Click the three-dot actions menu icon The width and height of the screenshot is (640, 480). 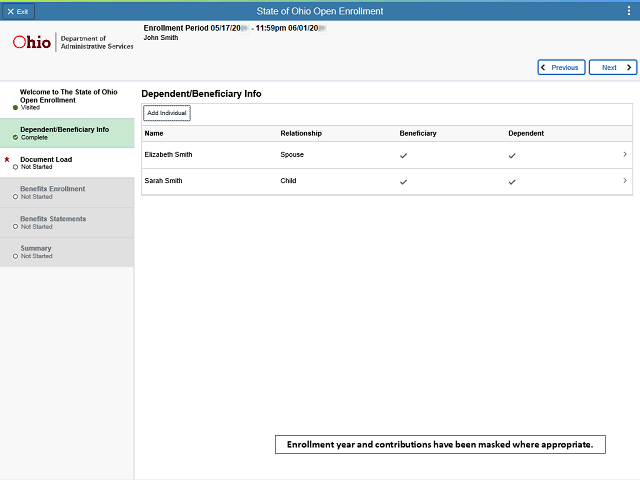(x=628, y=10)
